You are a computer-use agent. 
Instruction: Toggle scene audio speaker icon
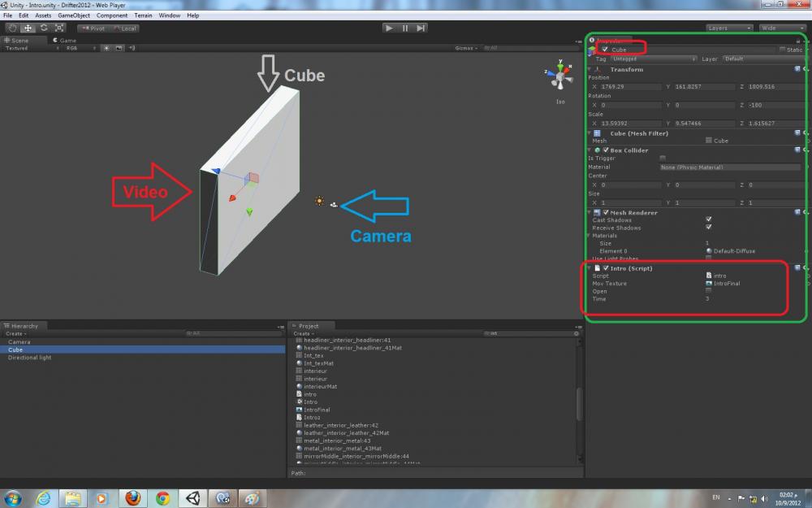coord(132,48)
